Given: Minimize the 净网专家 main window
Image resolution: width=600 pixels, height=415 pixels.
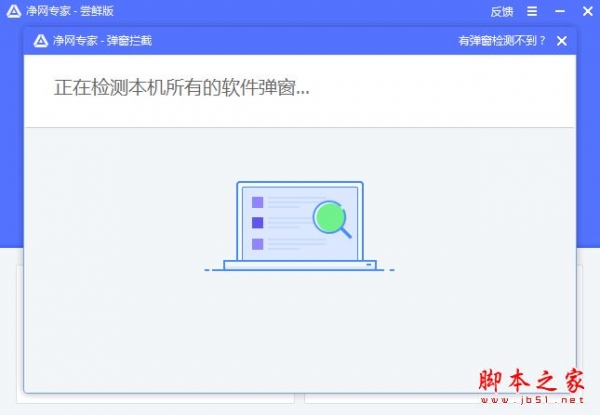Looking at the screenshot, I should (560, 11).
